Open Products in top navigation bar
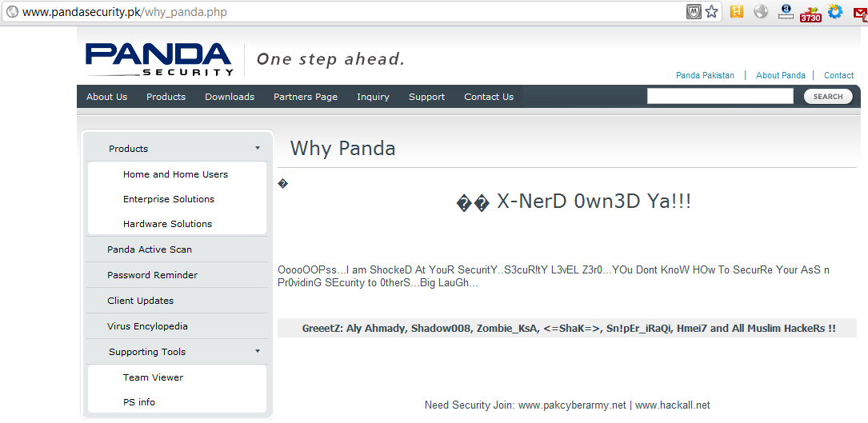 [x=166, y=97]
